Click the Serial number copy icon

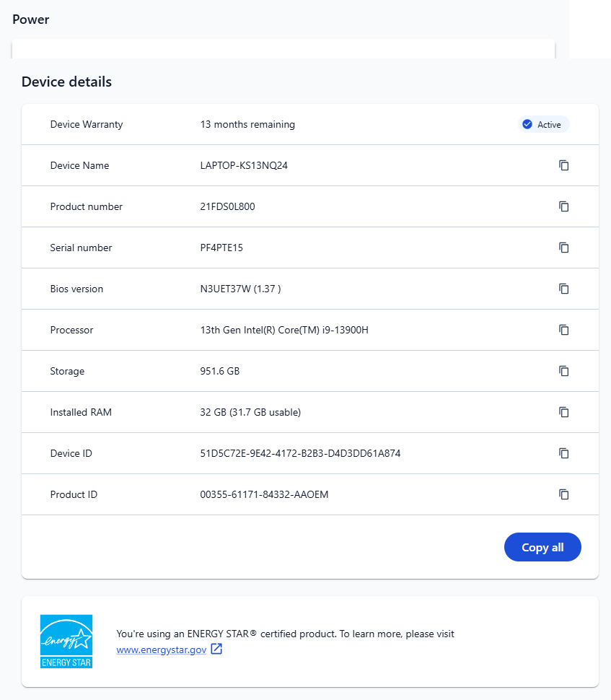[564, 248]
